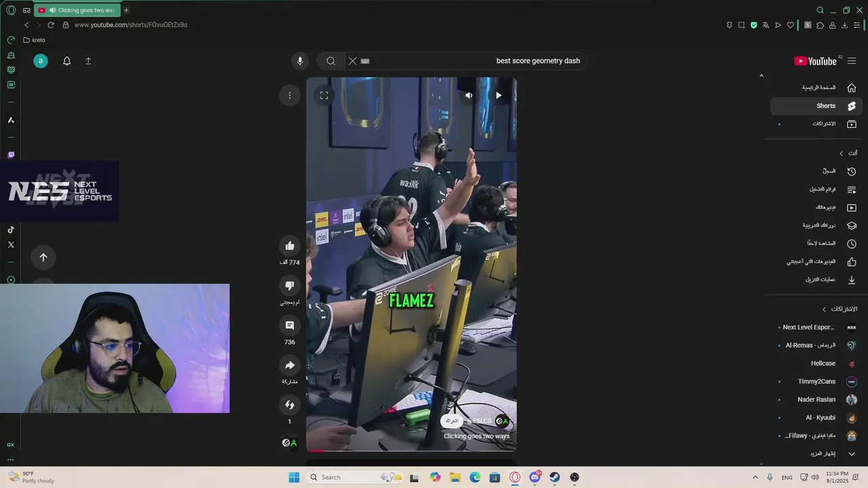
Task: Open watch history clock item
Action: (816, 171)
